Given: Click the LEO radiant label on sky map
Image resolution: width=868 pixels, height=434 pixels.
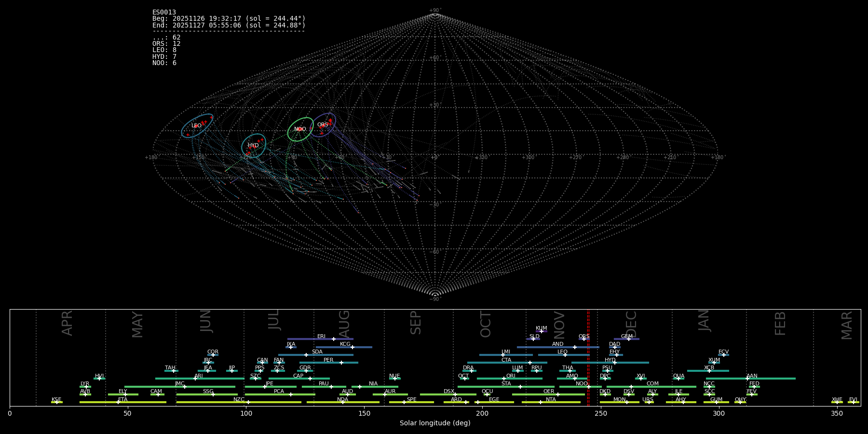Looking at the screenshot, I should tap(196, 126).
